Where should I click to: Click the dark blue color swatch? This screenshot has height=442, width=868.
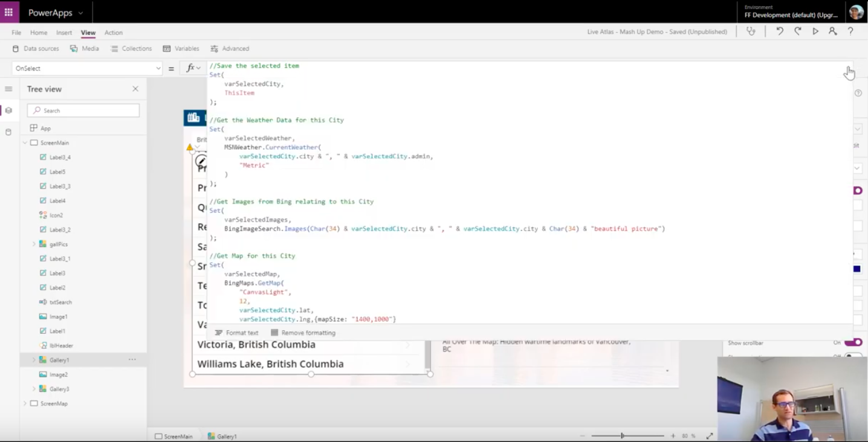[857, 269]
